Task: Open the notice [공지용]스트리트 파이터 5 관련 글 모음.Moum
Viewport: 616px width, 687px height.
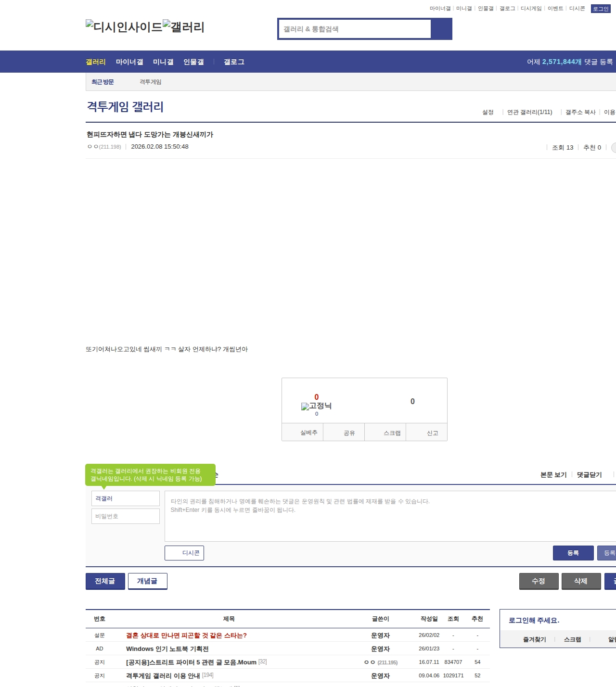Action: (191, 662)
